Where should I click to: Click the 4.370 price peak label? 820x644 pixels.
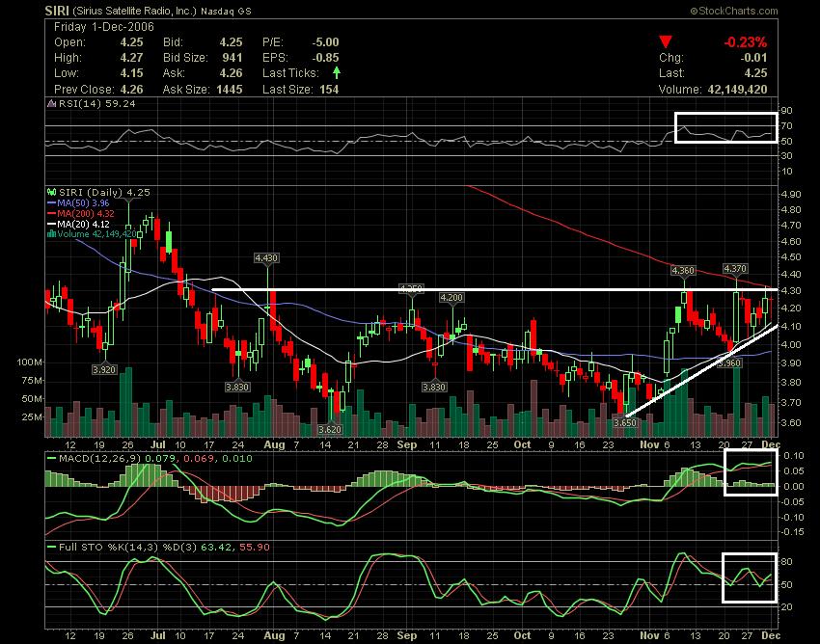735,269
